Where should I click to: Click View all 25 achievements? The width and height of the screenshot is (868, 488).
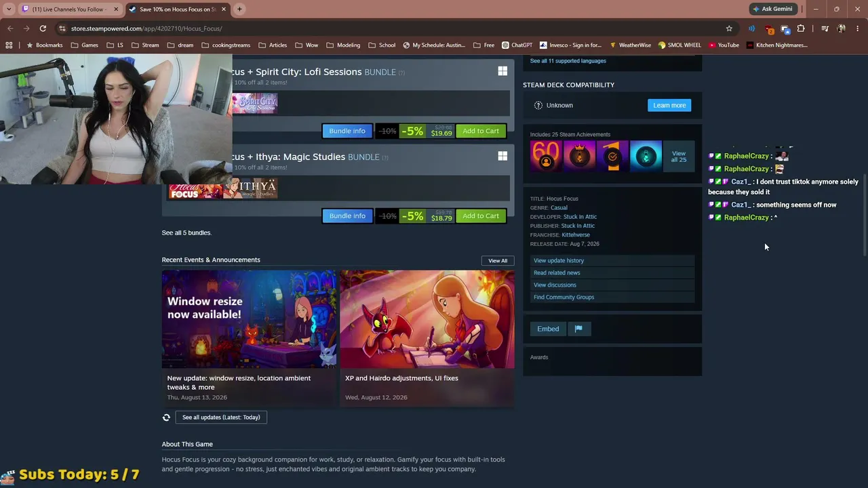click(679, 156)
